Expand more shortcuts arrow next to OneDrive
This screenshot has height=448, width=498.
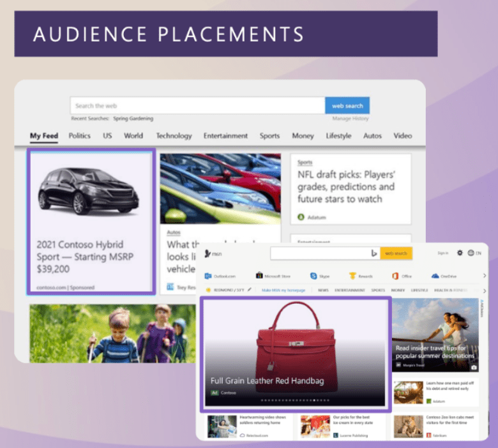(x=485, y=276)
